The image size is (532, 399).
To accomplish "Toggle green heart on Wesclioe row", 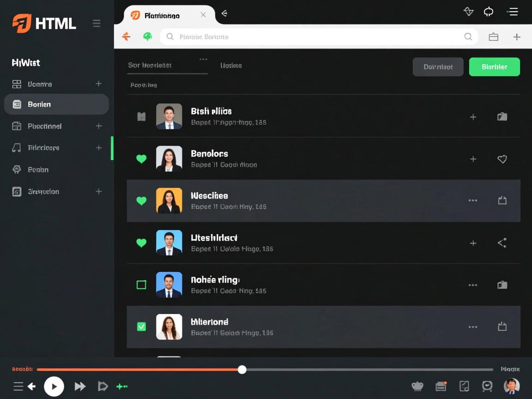I will tap(141, 201).
